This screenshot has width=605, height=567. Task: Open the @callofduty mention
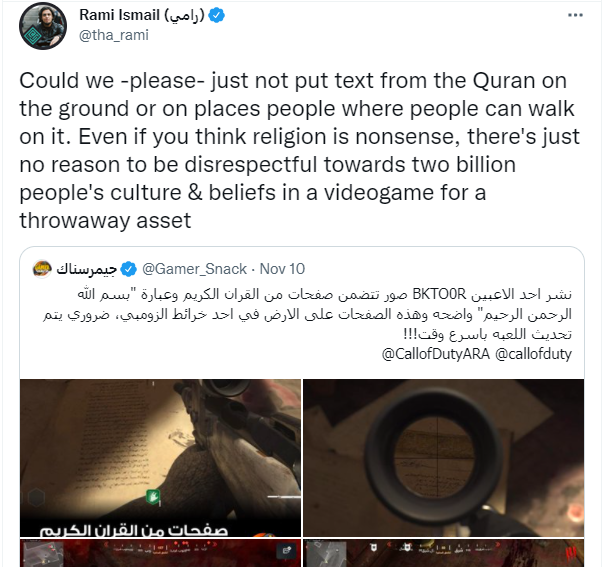pyautogui.click(x=533, y=354)
